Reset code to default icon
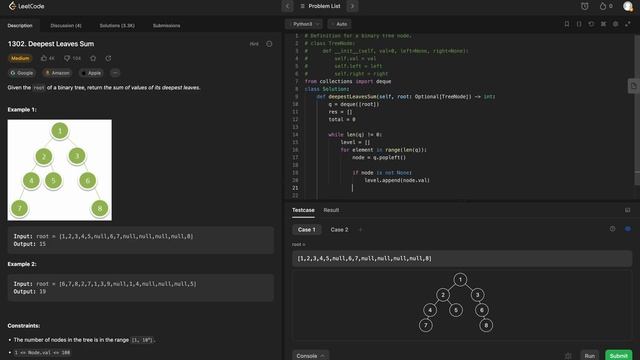 click(x=591, y=24)
